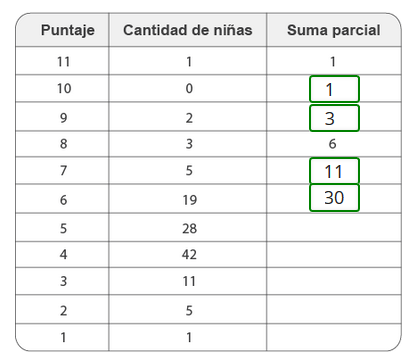Click empty Suma parcial cell for score 1

pos(334,337)
